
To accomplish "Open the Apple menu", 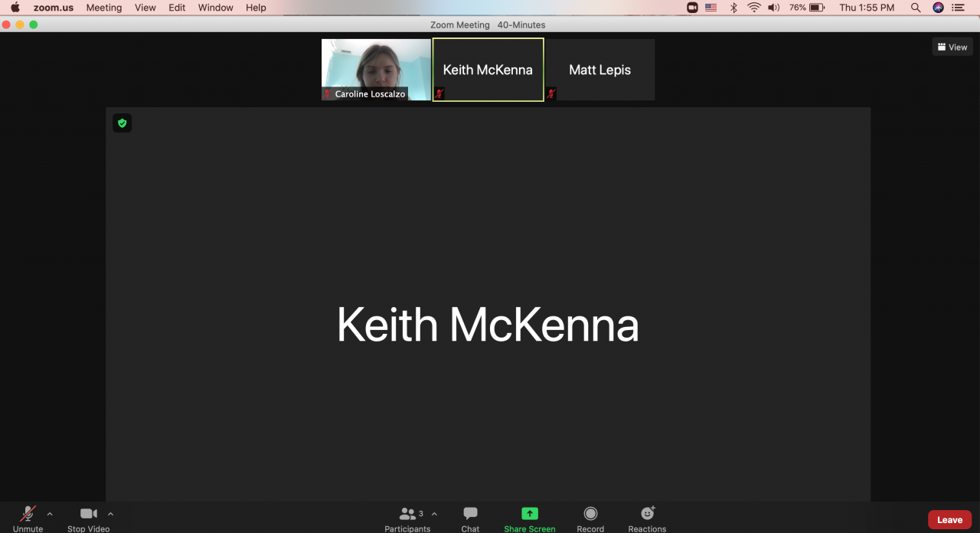I will click(x=15, y=8).
